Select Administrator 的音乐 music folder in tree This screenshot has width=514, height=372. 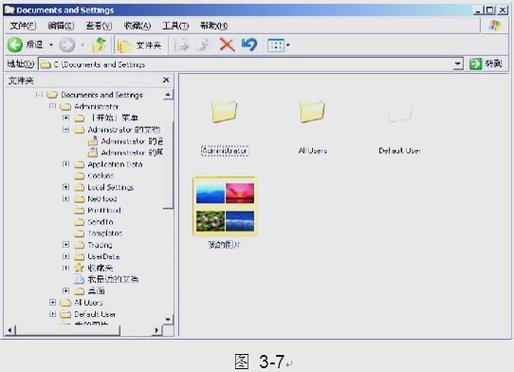[132, 141]
